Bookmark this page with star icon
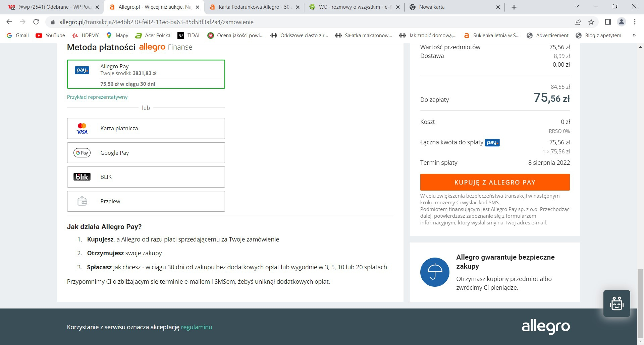 pyautogui.click(x=591, y=22)
